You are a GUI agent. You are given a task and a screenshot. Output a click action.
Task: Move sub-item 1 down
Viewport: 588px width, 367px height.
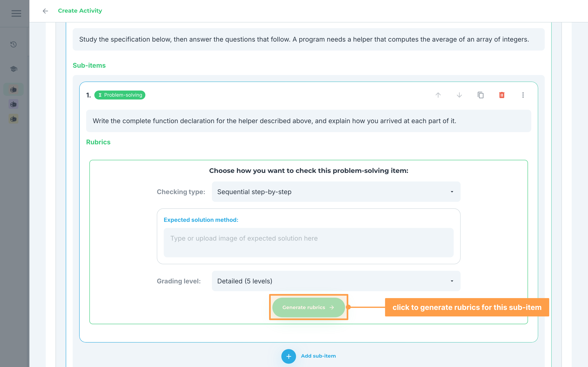coord(459,95)
